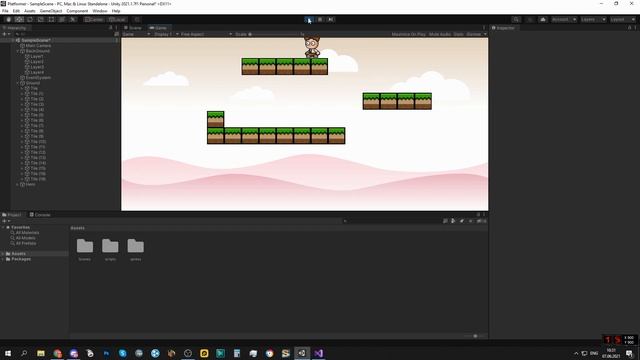The width and height of the screenshot is (640, 360).
Task: Switch to the Scene tab
Action: 133,28
